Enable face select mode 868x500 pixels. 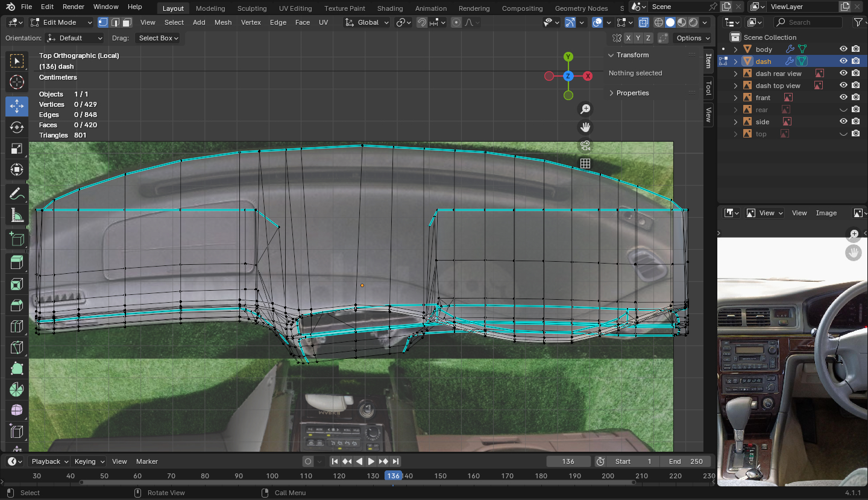tap(127, 22)
